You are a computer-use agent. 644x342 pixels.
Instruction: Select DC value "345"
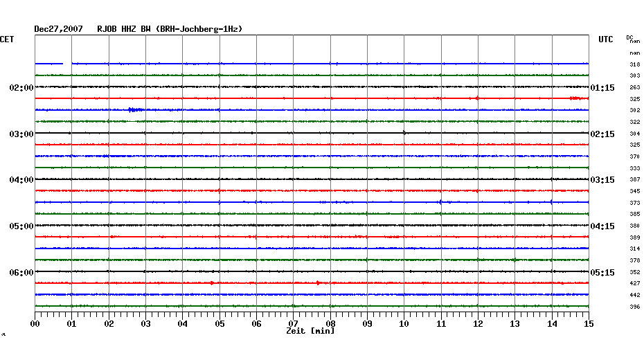(635, 191)
